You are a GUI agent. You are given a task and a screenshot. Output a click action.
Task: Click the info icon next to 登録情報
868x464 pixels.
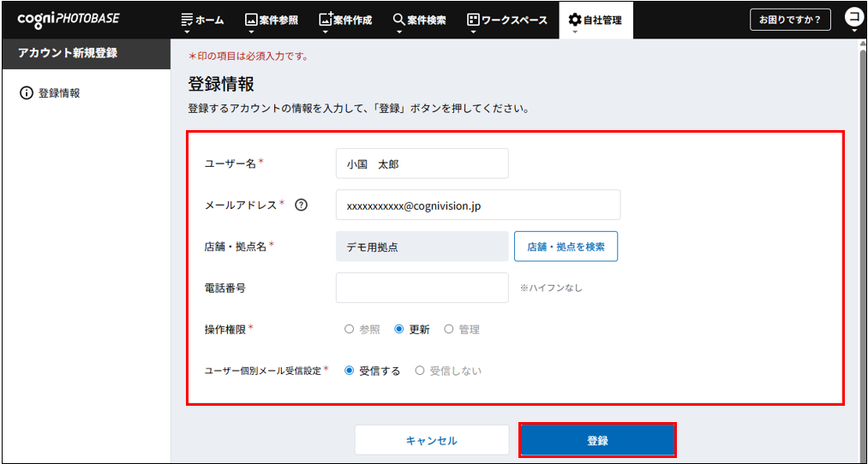click(x=26, y=93)
